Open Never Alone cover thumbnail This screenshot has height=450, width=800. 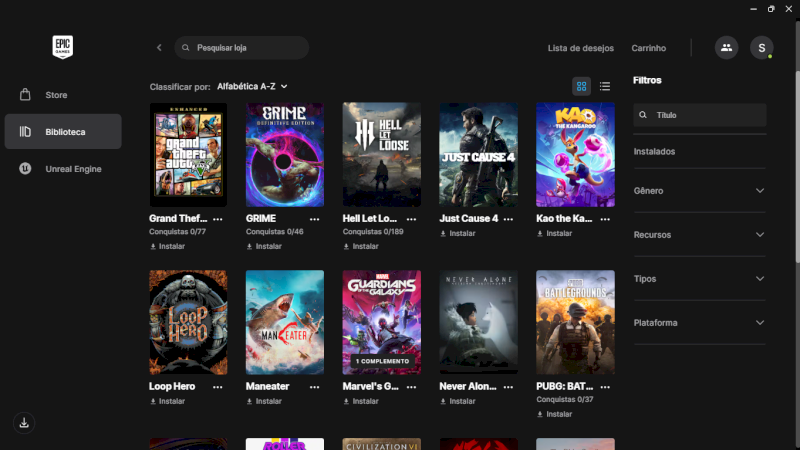479,322
